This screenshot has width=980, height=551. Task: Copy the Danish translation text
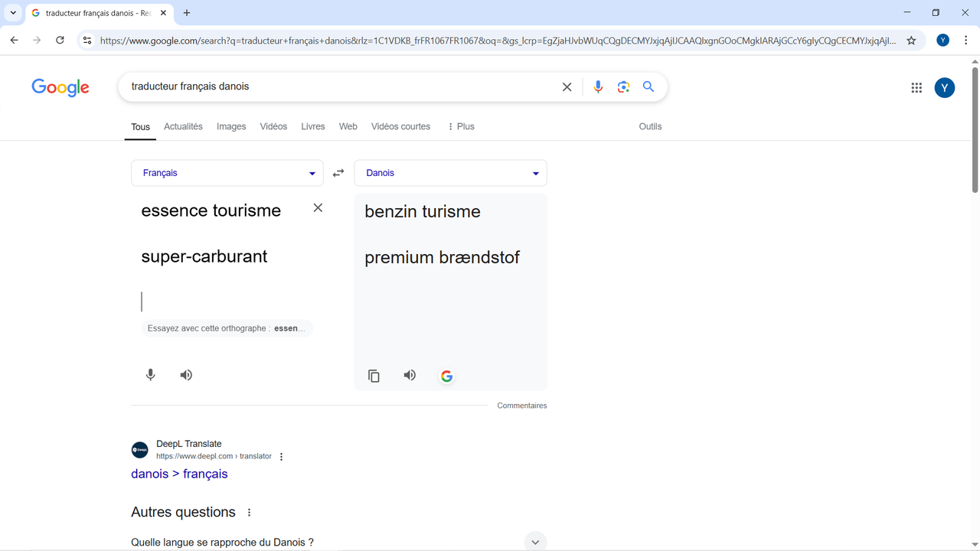[x=374, y=376]
